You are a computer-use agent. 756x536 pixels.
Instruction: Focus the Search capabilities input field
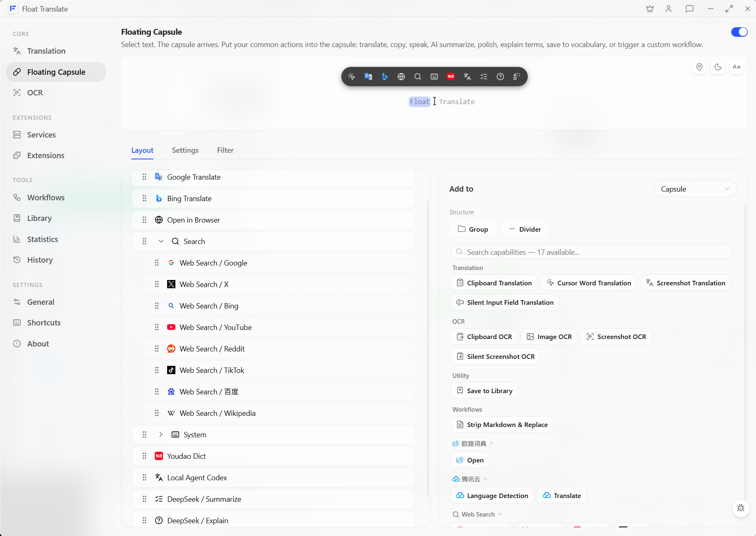tap(591, 252)
